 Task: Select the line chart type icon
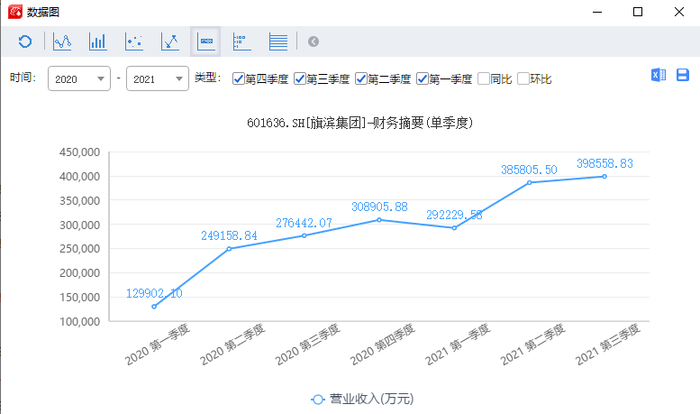coord(62,42)
